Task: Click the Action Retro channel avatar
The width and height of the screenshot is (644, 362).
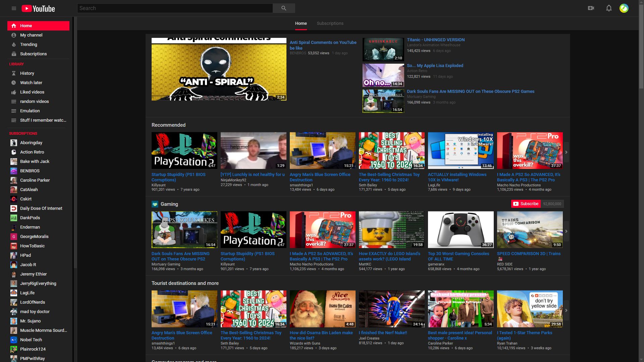Action: (14, 152)
